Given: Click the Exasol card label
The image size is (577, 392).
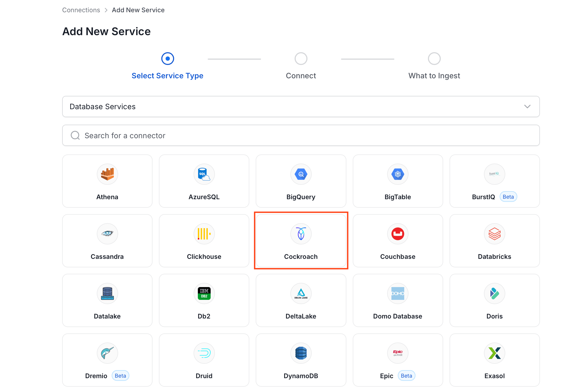Looking at the screenshot, I should coord(494,376).
